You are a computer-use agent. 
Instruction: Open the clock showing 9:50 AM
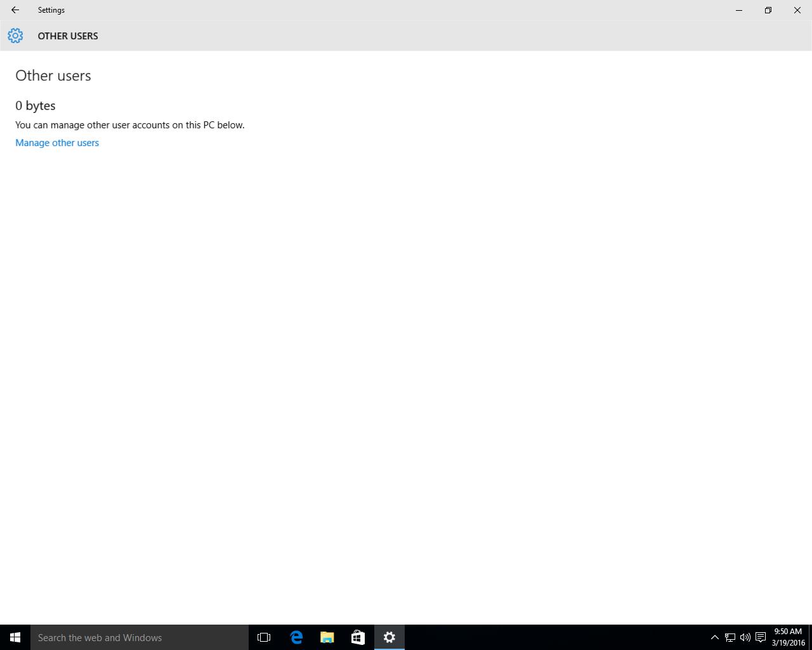click(x=789, y=637)
